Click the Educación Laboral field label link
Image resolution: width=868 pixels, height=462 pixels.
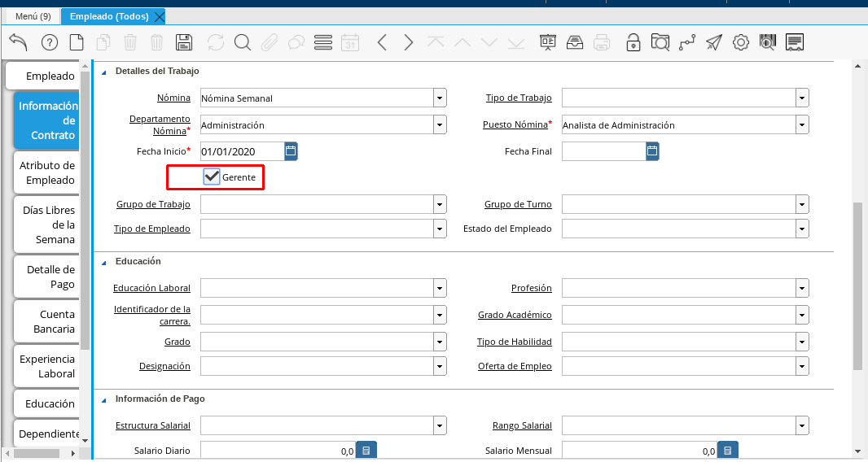[x=151, y=288]
